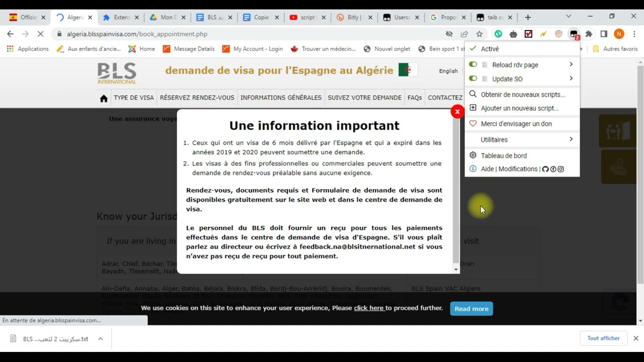
Task: Click the page's vertical scrollbar
Action: click(x=640, y=174)
